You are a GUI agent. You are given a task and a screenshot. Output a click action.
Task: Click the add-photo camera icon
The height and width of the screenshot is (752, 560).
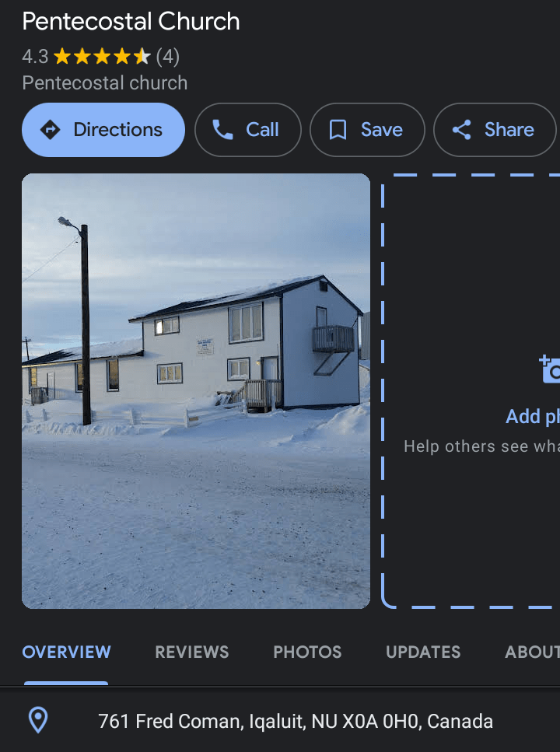tap(551, 369)
